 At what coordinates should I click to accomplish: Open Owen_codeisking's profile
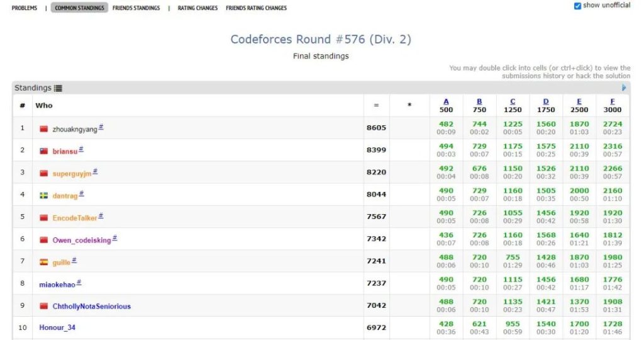coord(82,241)
